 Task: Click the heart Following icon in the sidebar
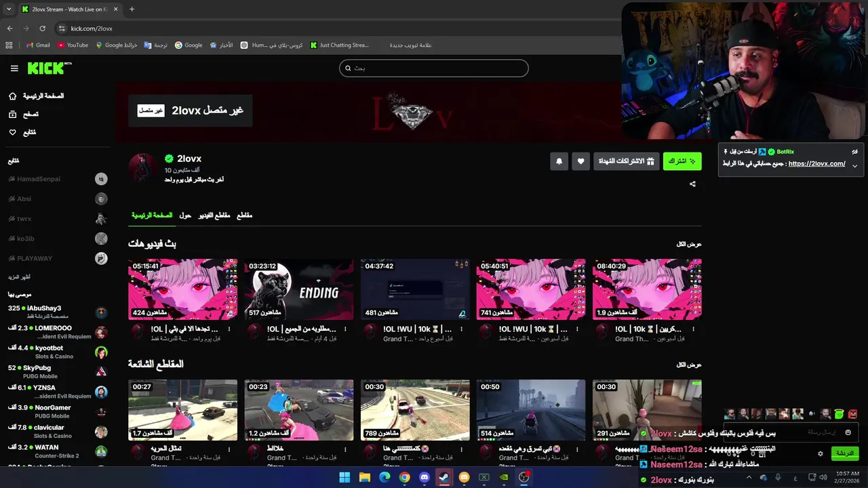click(12, 132)
